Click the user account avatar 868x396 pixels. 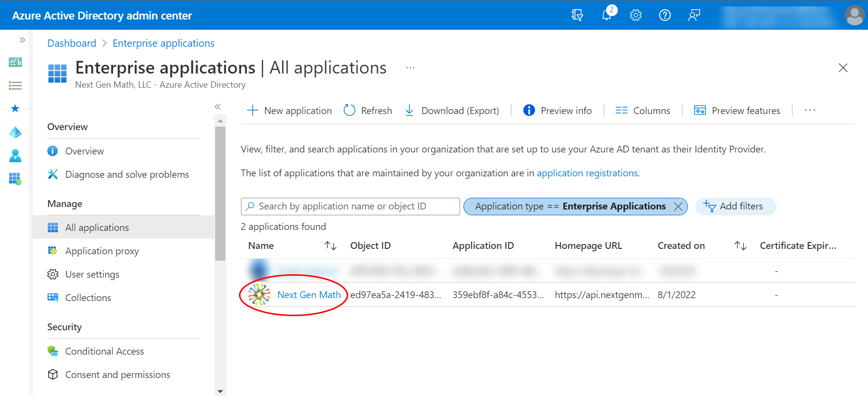point(854,15)
